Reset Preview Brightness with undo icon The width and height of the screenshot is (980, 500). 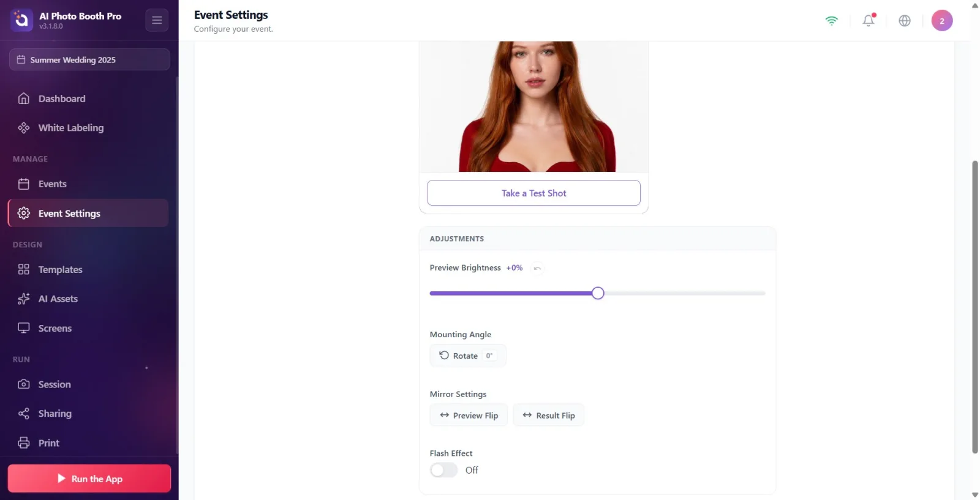click(537, 268)
